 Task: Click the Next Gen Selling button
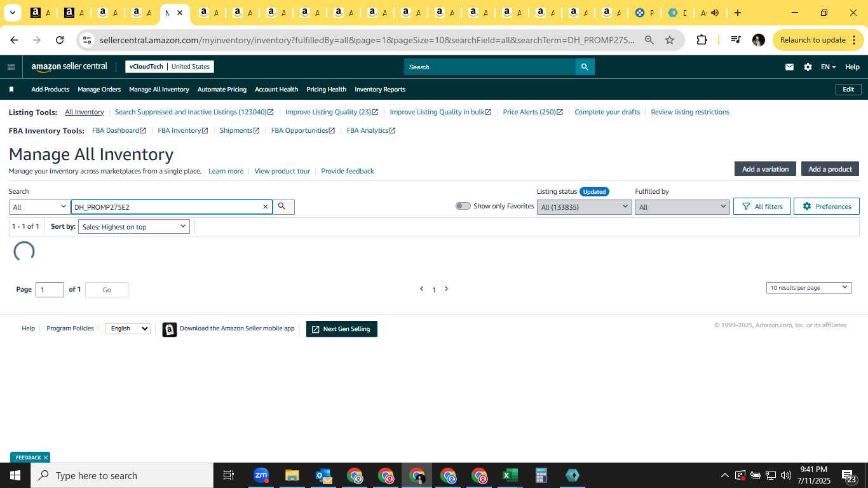342,329
